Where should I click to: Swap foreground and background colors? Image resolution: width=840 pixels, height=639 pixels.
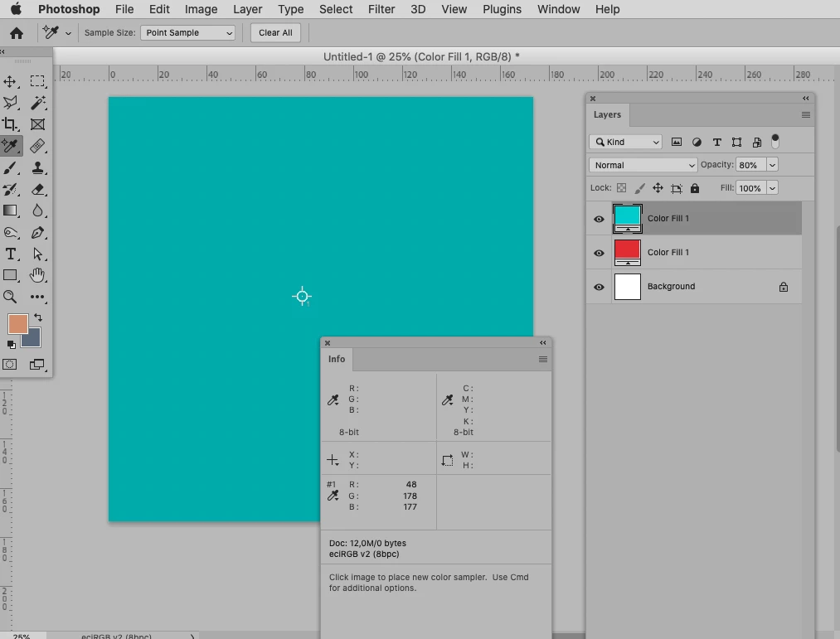click(x=38, y=317)
